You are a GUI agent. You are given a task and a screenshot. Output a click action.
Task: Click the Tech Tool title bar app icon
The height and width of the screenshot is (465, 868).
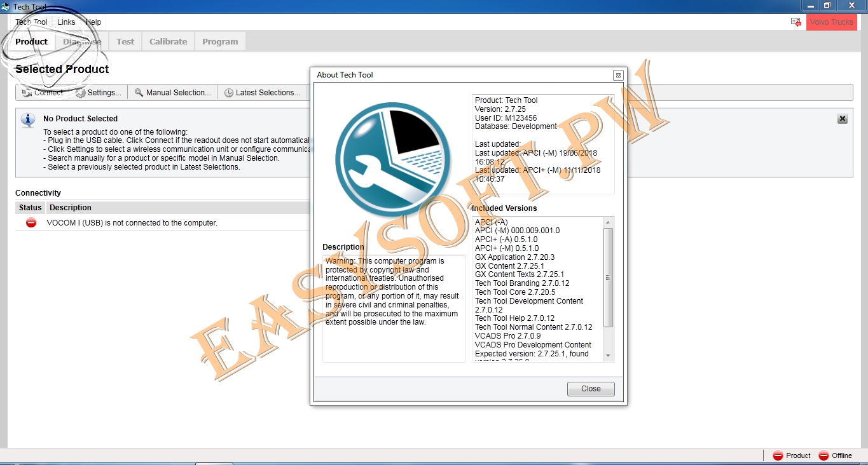[6, 6]
